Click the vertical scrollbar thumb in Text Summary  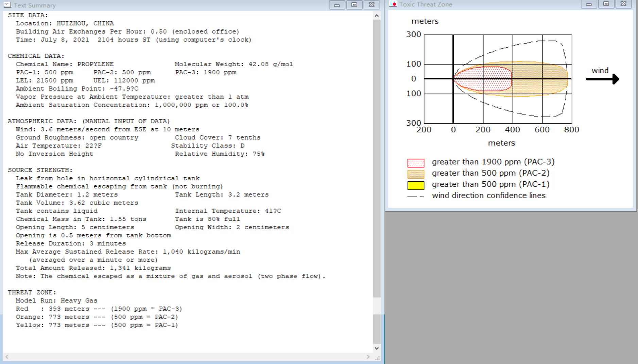(x=377, y=159)
